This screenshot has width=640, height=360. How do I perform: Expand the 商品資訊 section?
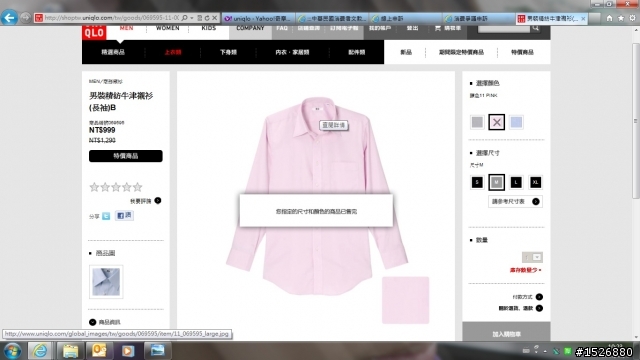pos(105,322)
